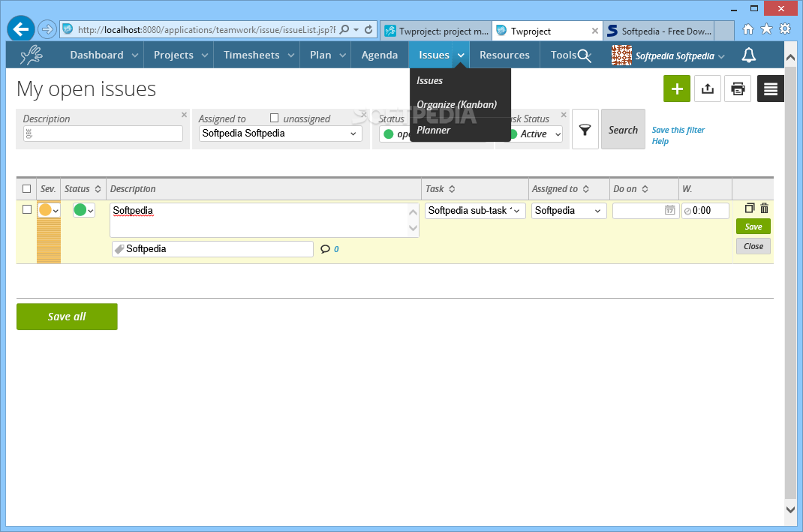The image size is (803, 532).
Task: Open the row's Assigned to Softpedia dropdown
Action: (x=568, y=210)
